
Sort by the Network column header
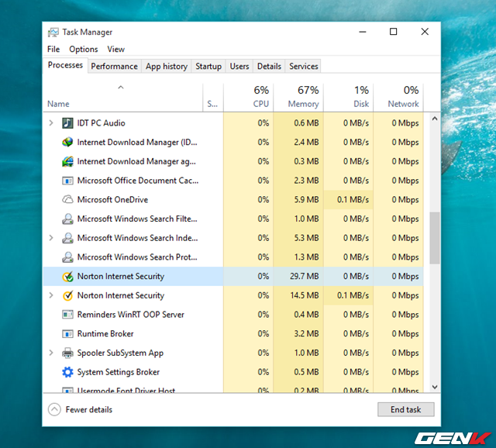click(x=398, y=98)
